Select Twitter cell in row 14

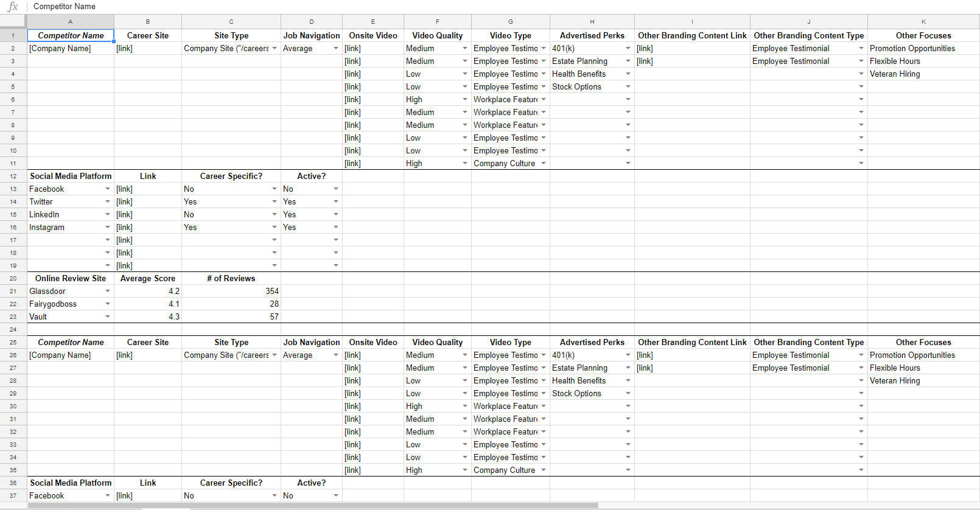pos(71,201)
